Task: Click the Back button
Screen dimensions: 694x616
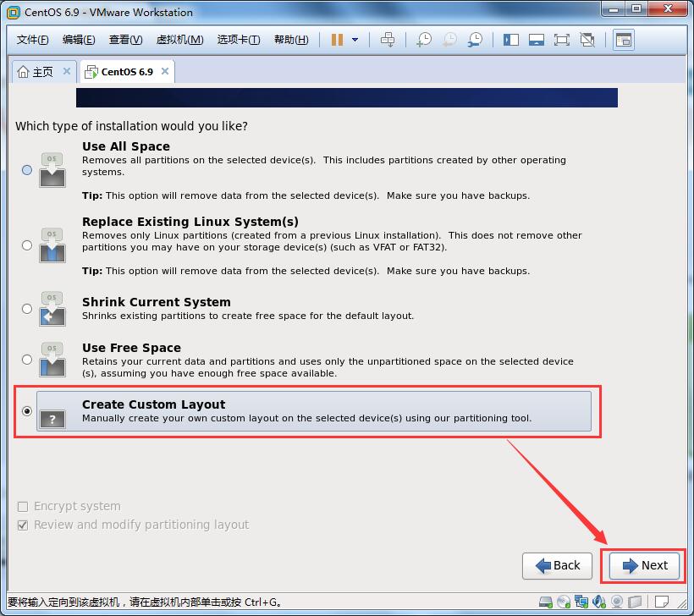Action: (557, 565)
